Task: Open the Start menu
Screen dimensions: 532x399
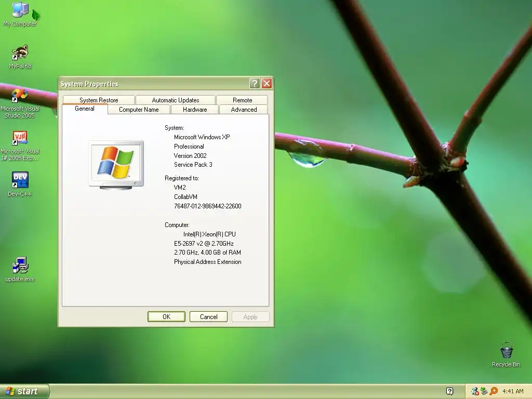Action: [x=24, y=391]
